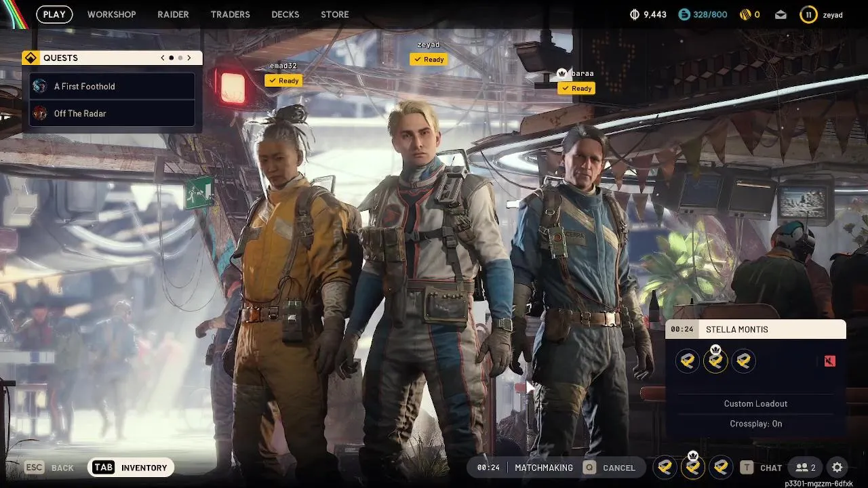CANCEL the matchmaking
The image size is (868, 488).
619,468
